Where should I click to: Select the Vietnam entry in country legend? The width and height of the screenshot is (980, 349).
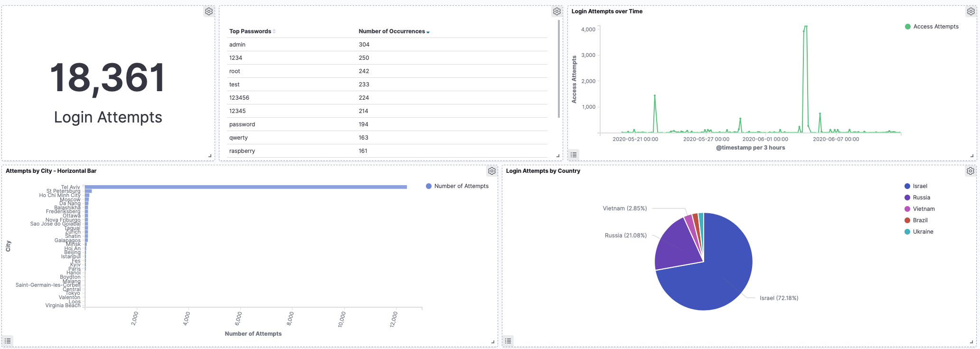[x=923, y=209]
